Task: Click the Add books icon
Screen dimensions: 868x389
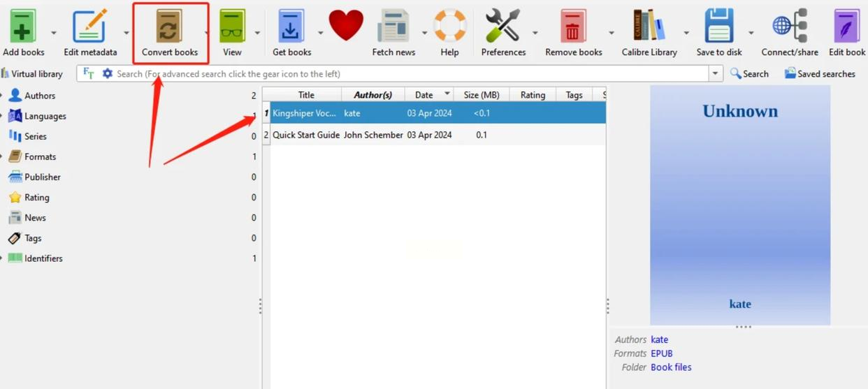Action: point(23,27)
